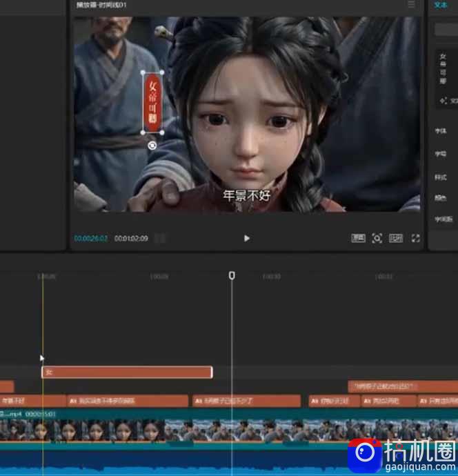The width and height of the screenshot is (458, 476).
Task: Select the video clip thumbnail strip on timeline
Action: pos(229,430)
